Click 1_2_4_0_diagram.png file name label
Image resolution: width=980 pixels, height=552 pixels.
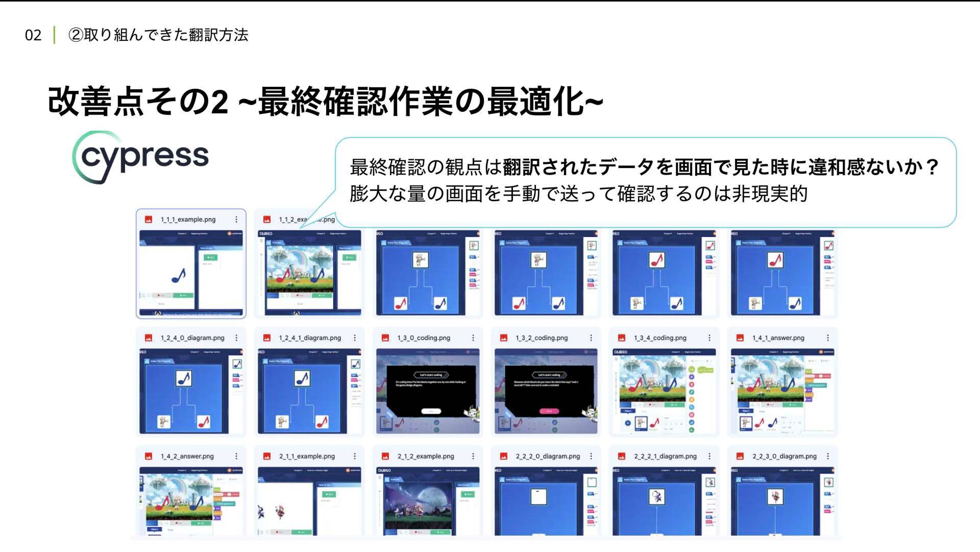point(192,338)
